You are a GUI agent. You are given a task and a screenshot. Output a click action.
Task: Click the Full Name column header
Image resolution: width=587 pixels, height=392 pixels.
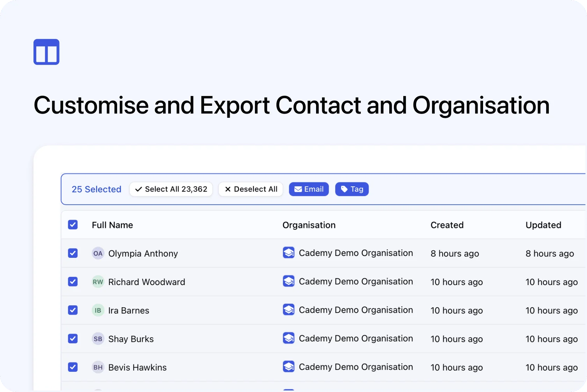pos(112,225)
